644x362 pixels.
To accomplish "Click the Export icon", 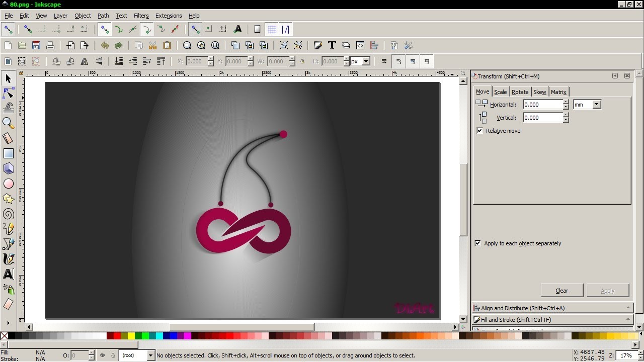I will (85, 45).
